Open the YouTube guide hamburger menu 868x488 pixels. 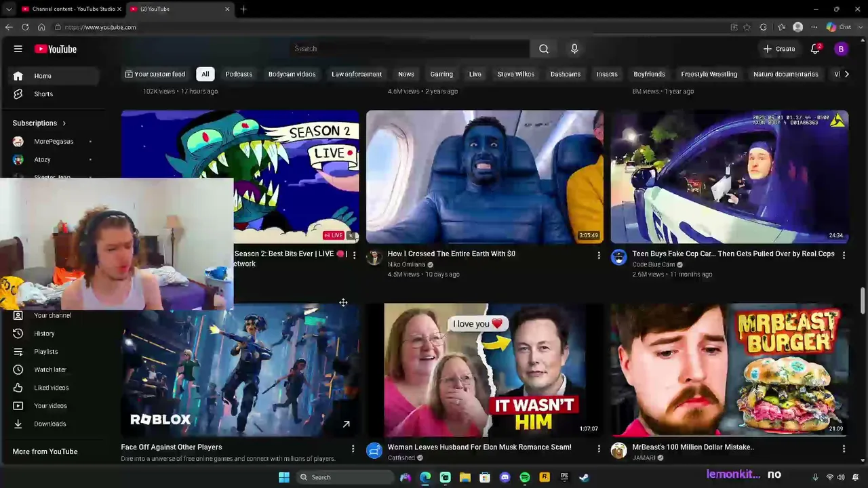pos(18,49)
